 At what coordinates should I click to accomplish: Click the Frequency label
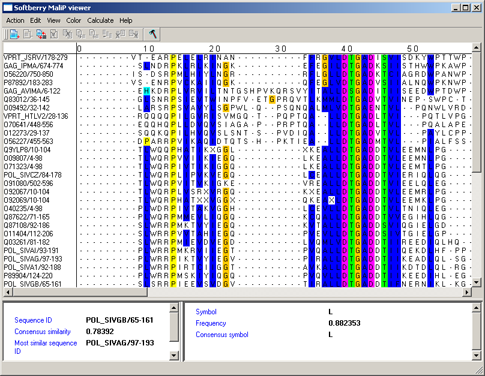click(x=211, y=323)
